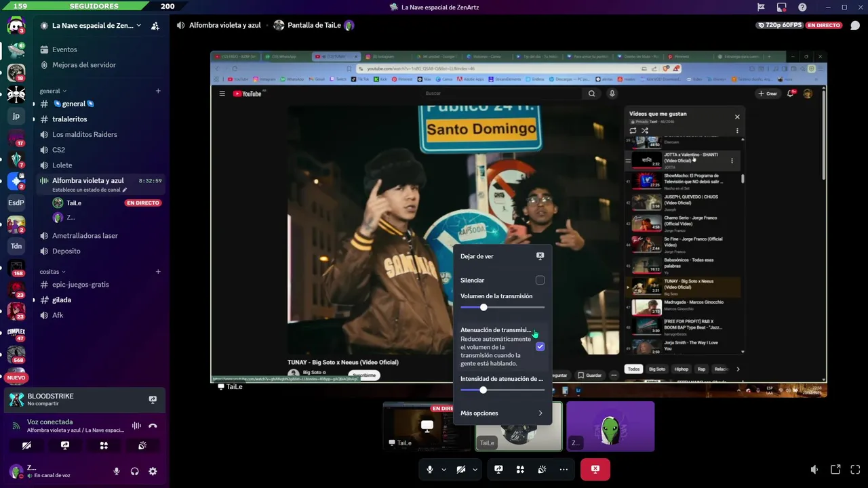
Task: Open more options ellipsis in call bar
Action: tap(564, 469)
